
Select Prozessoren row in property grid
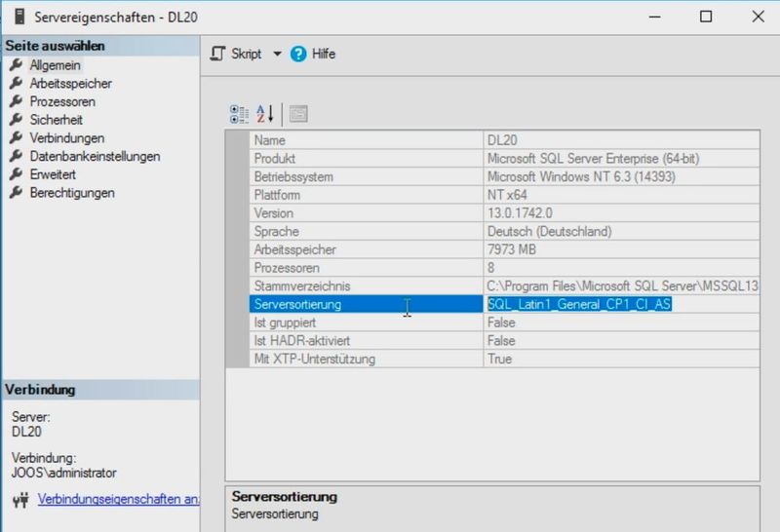click(x=504, y=268)
